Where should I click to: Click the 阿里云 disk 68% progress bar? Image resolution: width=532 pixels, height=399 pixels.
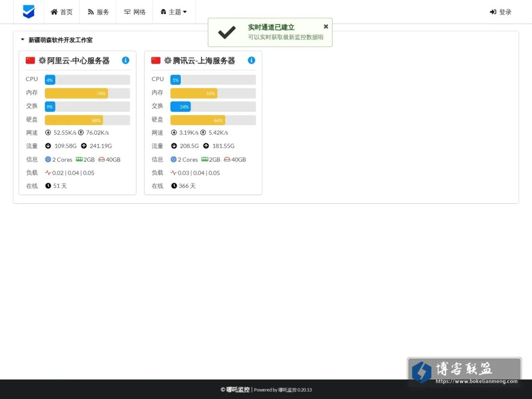pos(87,120)
